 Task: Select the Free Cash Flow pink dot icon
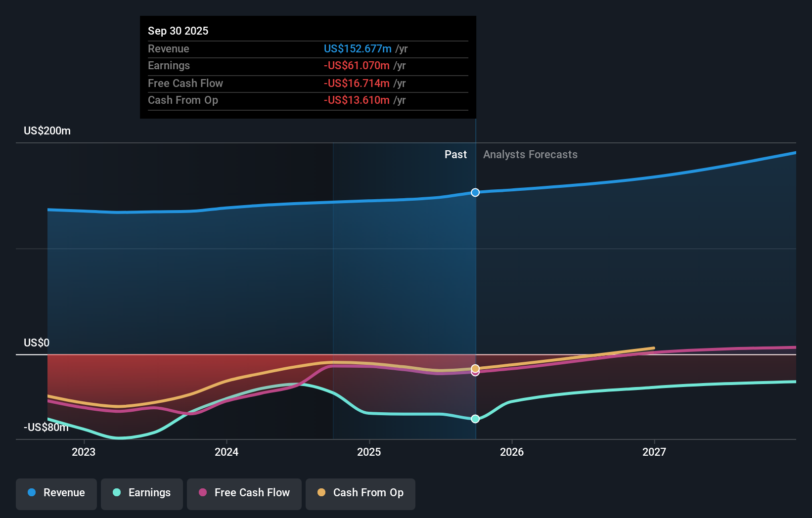coord(202,493)
